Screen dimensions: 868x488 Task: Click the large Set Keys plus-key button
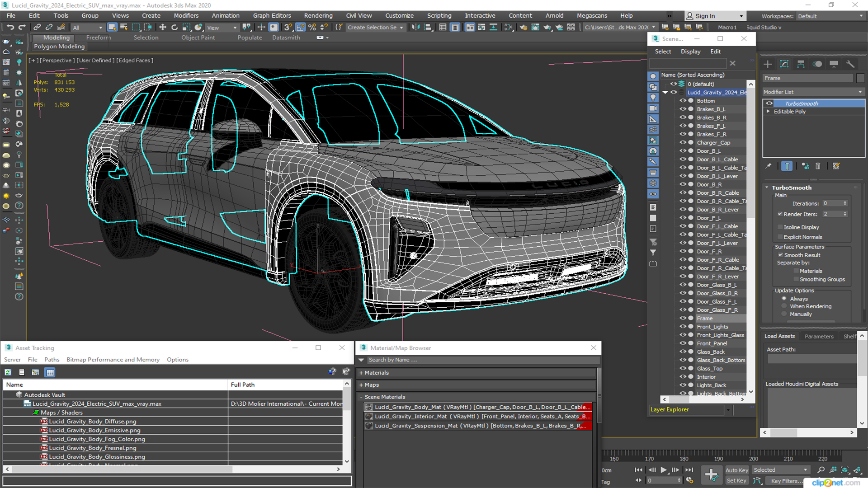712,475
